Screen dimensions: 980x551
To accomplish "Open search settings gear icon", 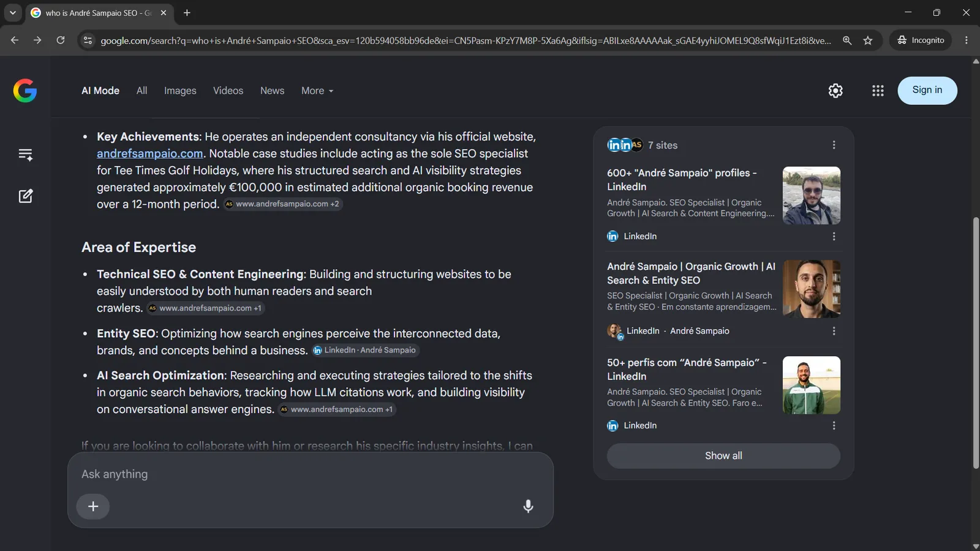I will 835,91.
